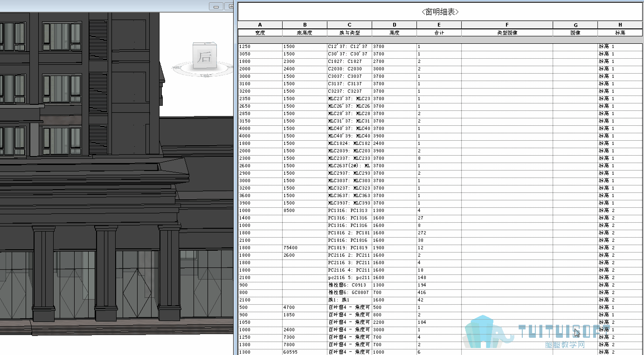Screen dimensions: 644x355
Task: Click the 底高度 header cell
Action: tap(305, 33)
